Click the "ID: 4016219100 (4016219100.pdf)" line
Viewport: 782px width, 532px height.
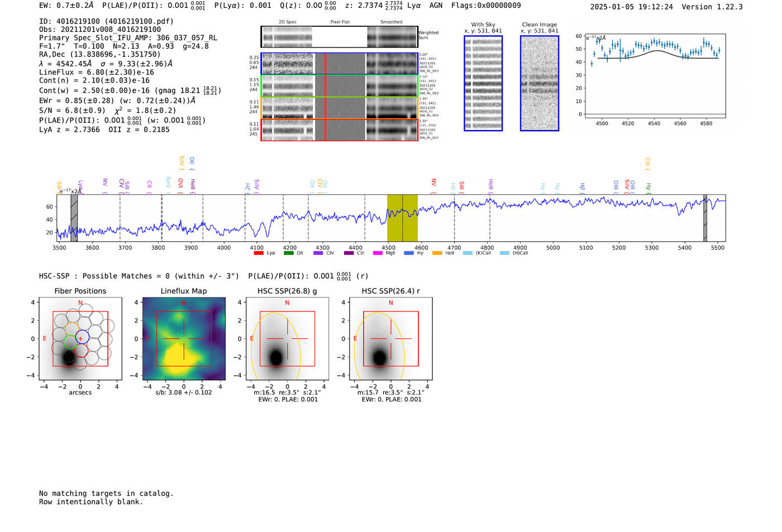coord(106,21)
